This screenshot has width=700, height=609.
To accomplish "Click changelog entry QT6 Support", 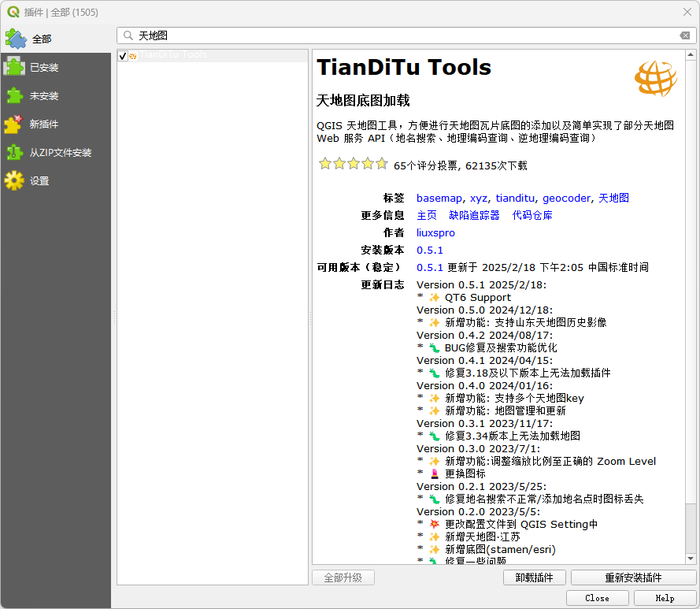I will pos(478,298).
